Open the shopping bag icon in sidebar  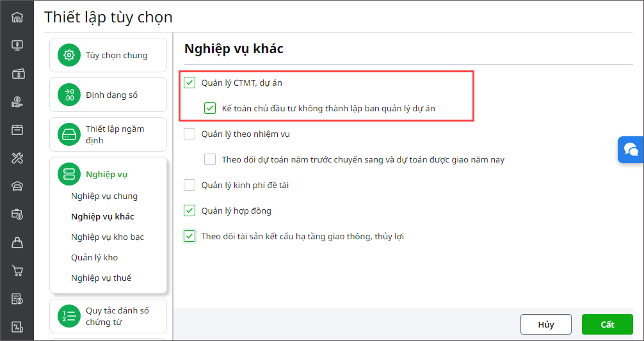pos(17,242)
